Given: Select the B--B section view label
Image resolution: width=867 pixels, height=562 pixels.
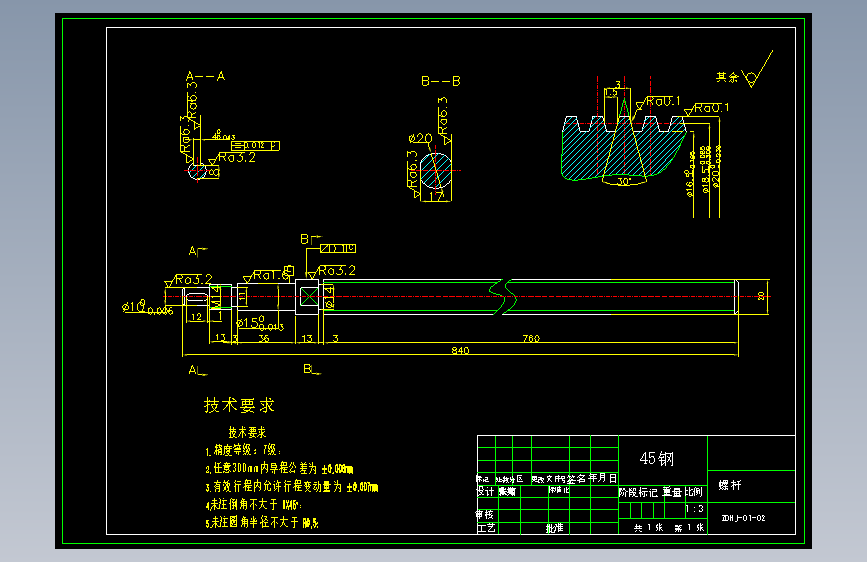Looking at the screenshot, I should click(441, 81).
